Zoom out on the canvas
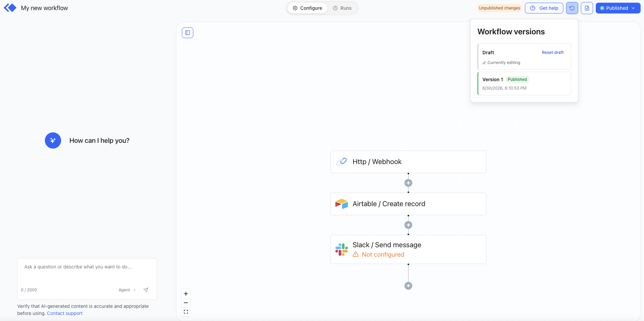 [186, 303]
